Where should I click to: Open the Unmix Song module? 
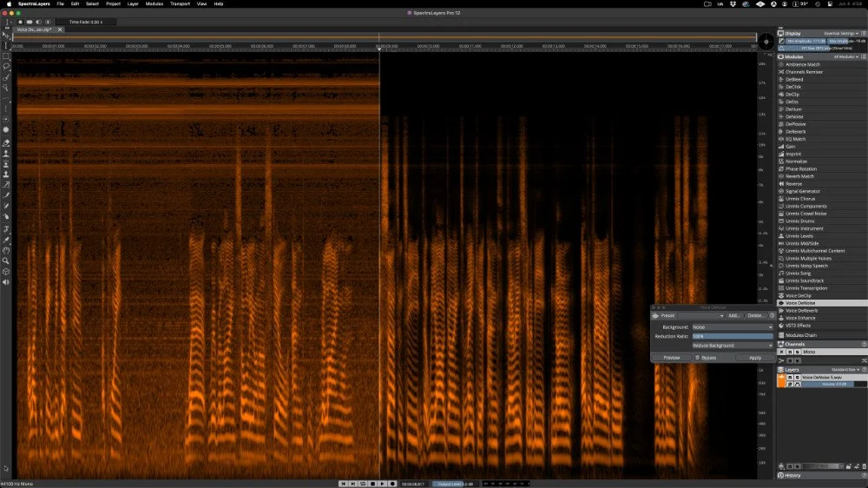798,273
